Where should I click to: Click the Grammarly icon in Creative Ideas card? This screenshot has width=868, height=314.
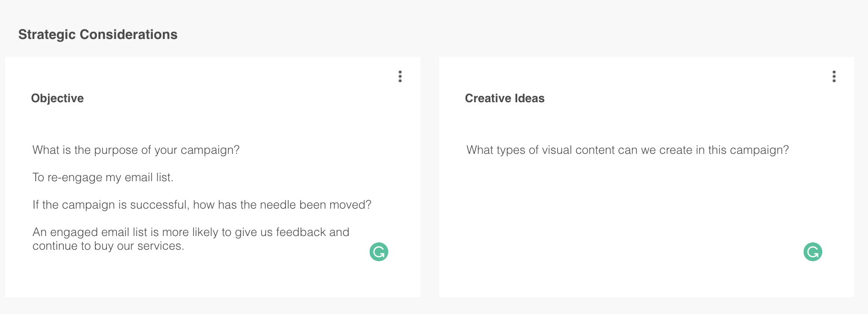813,252
